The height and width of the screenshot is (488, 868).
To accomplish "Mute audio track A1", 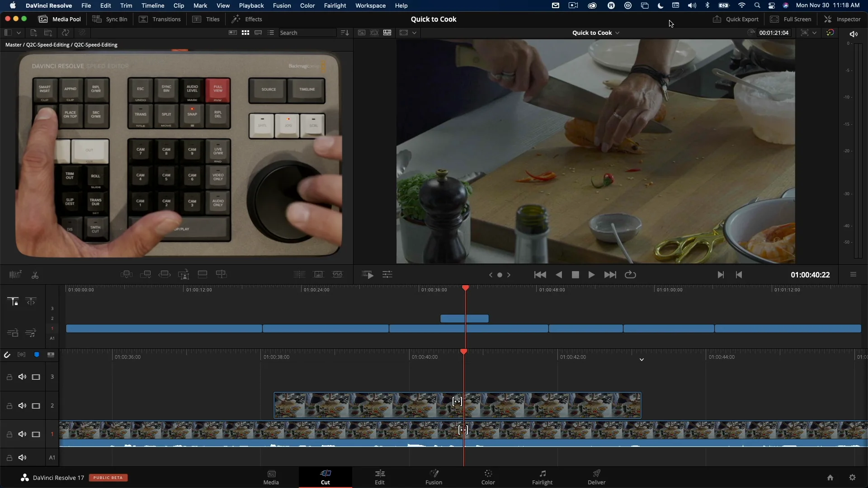I will pyautogui.click(x=22, y=458).
